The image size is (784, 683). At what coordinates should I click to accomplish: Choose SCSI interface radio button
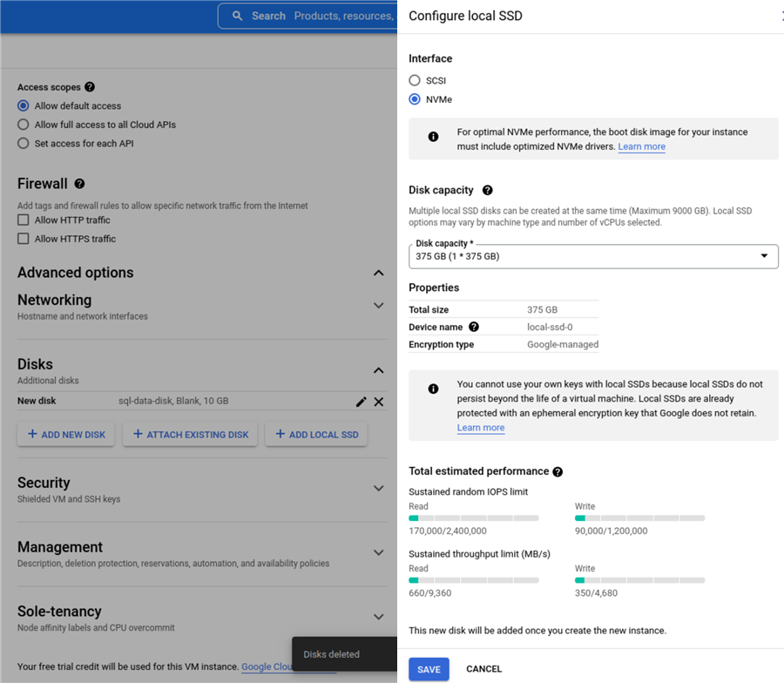(x=415, y=80)
